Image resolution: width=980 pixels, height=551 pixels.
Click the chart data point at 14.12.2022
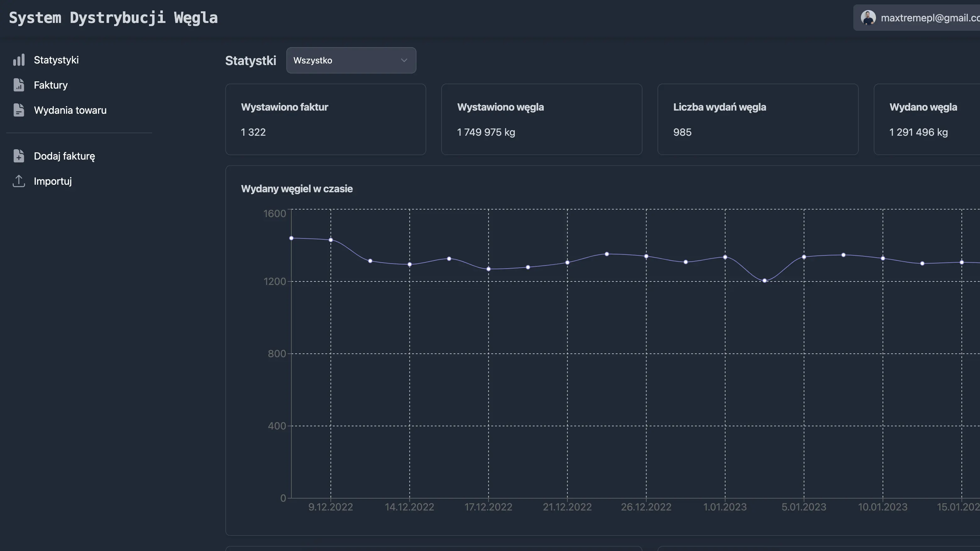tap(410, 264)
